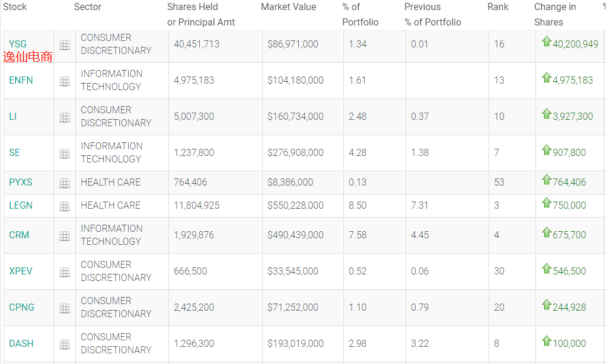Follow the CRM ticker link
The height and width of the screenshot is (364, 606).
(19, 235)
